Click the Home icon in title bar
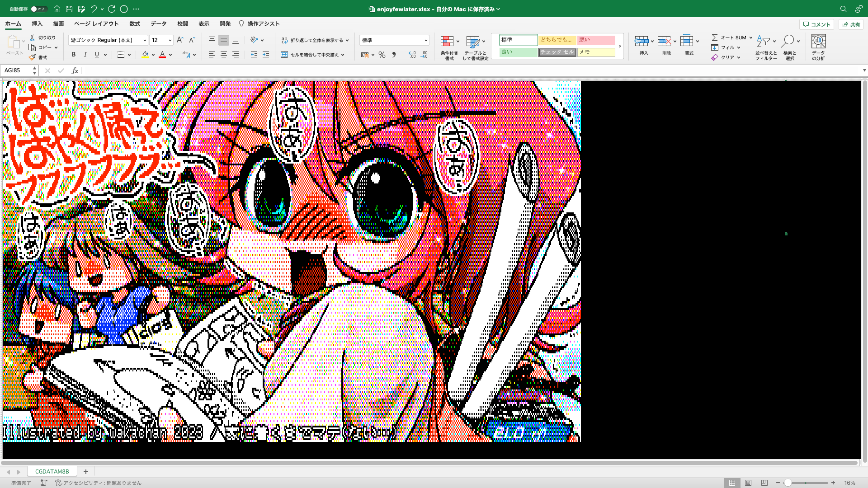The width and height of the screenshot is (868, 488). [x=57, y=9]
